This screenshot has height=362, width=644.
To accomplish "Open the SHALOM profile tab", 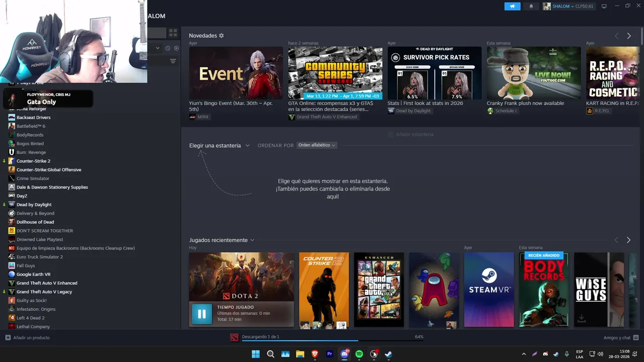I will (x=156, y=16).
